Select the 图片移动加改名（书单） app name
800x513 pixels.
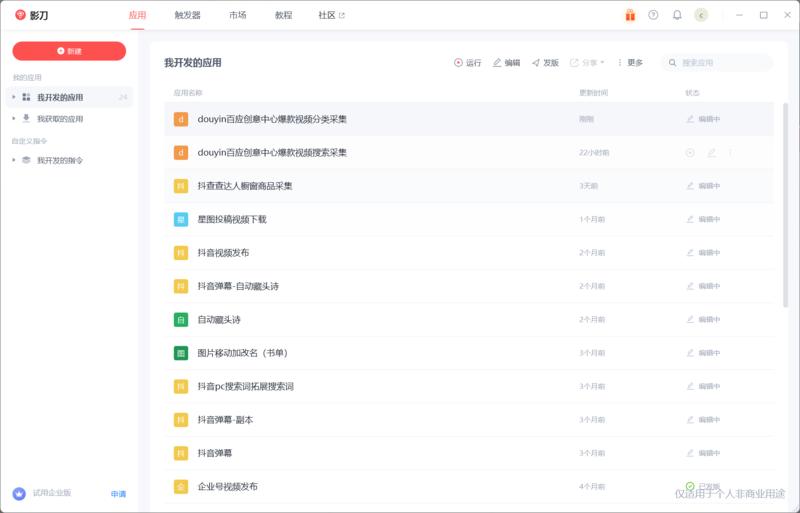(243, 353)
